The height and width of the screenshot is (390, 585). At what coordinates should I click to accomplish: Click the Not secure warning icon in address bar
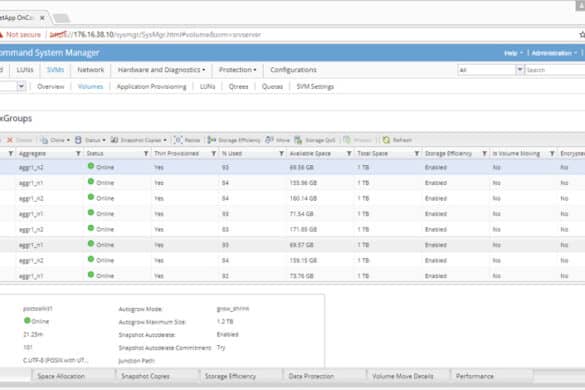[1, 35]
